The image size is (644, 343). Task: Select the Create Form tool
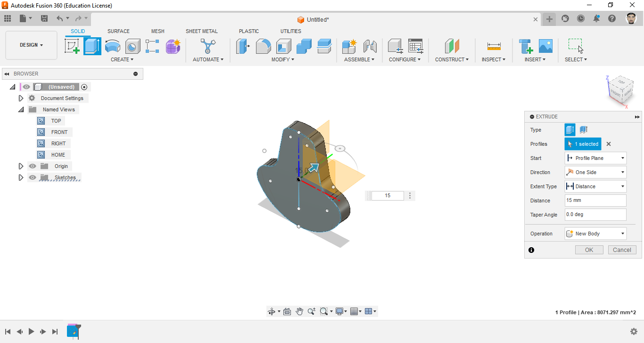click(x=173, y=46)
